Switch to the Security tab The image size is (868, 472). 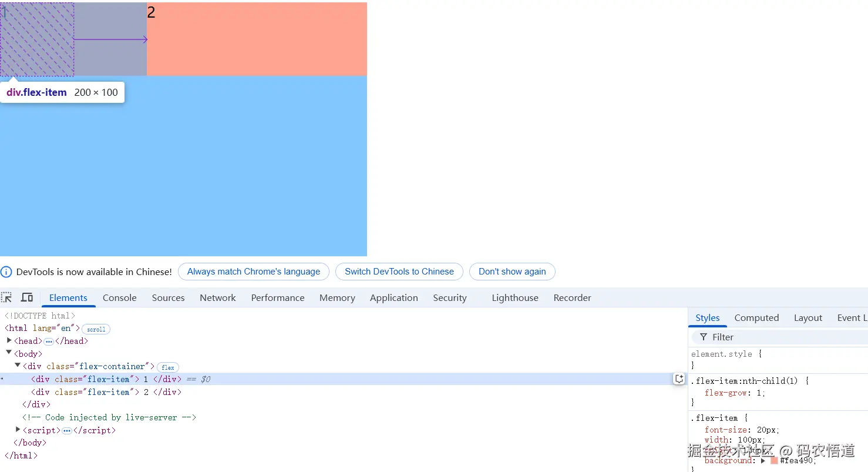pyautogui.click(x=449, y=297)
